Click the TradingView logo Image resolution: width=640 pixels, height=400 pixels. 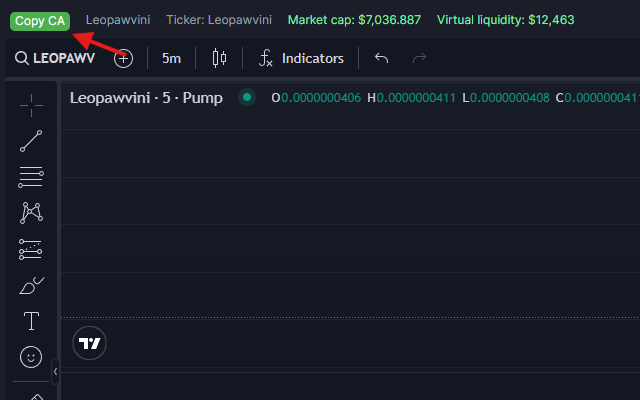coord(89,343)
